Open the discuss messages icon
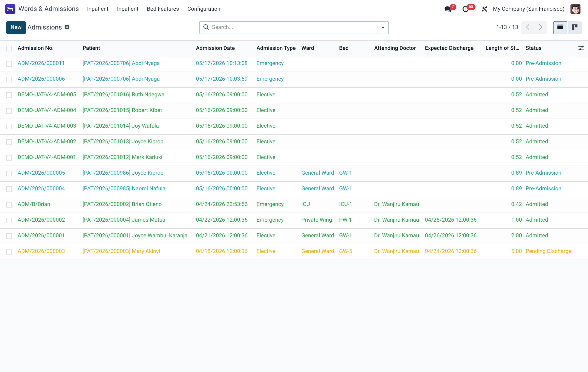 tap(448, 9)
